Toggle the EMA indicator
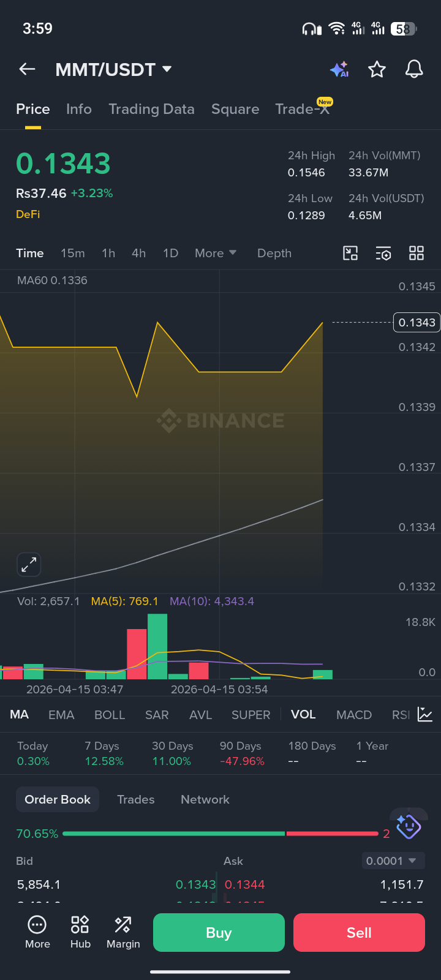441x980 pixels. [x=61, y=715]
